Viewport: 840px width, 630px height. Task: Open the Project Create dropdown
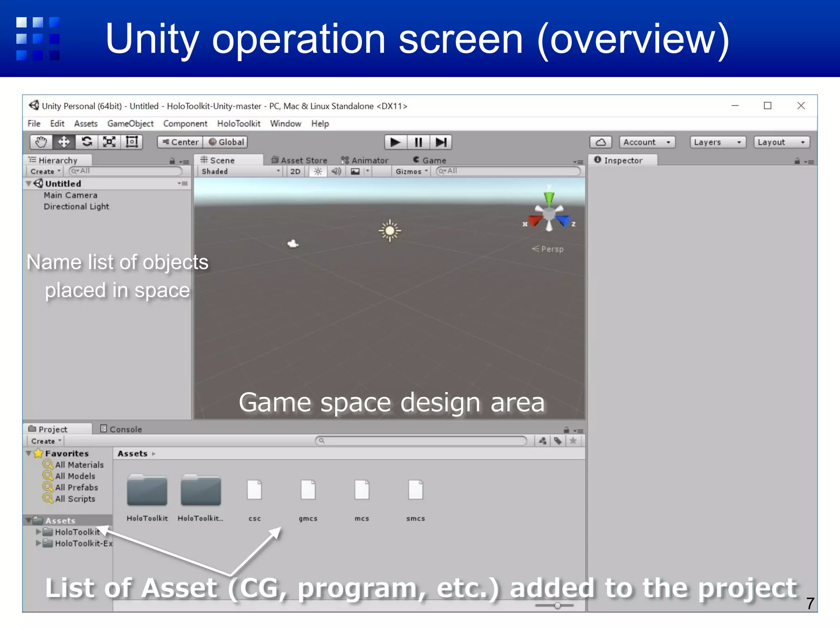point(46,441)
